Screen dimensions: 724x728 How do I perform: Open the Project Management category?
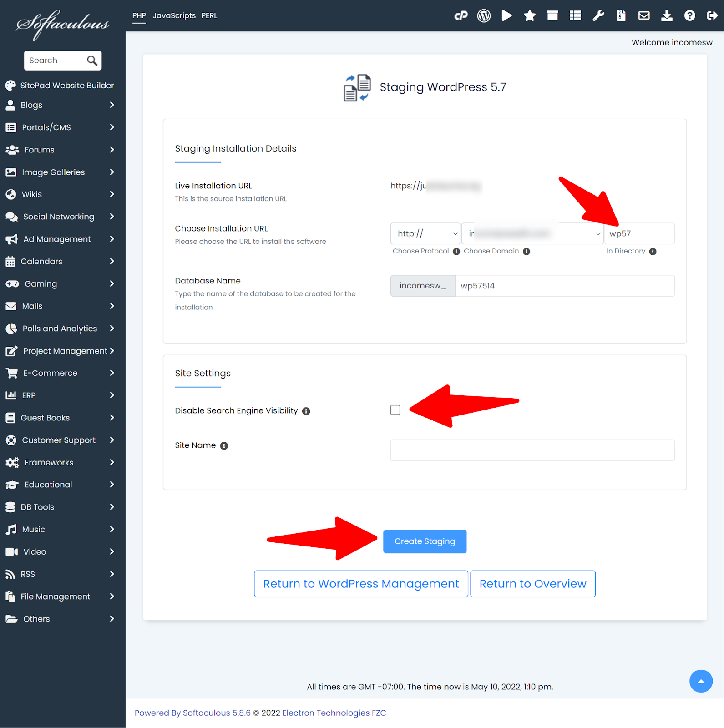pyautogui.click(x=60, y=351)
